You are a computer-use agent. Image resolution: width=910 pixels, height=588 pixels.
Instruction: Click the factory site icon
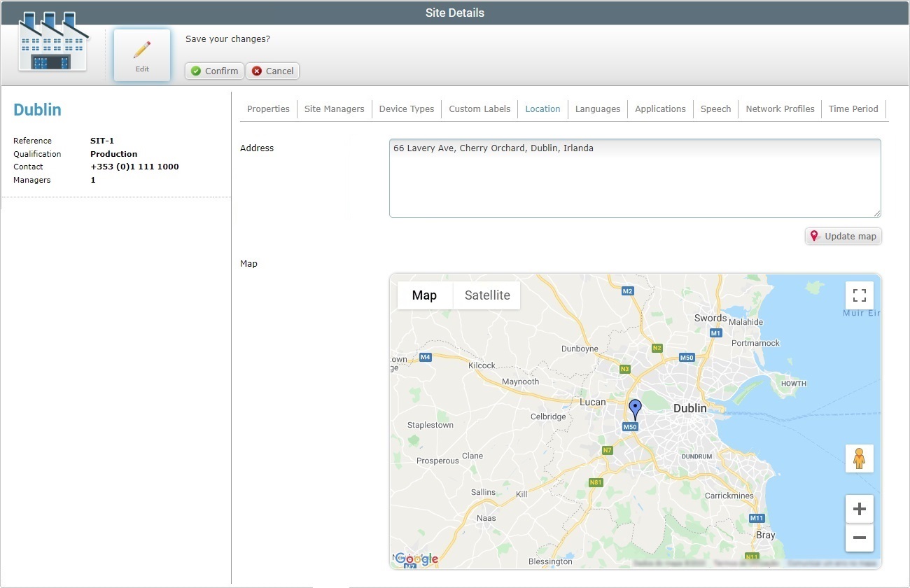pyautogui.click(x=52, y=43)
